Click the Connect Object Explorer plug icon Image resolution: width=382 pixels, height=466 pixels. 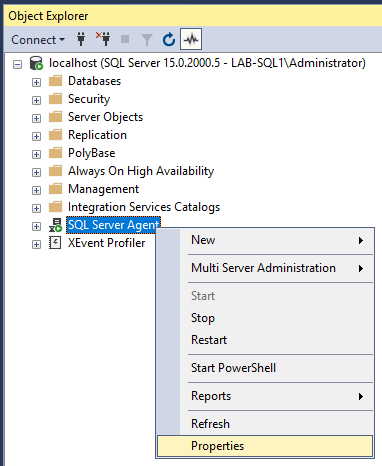(81, 39)
